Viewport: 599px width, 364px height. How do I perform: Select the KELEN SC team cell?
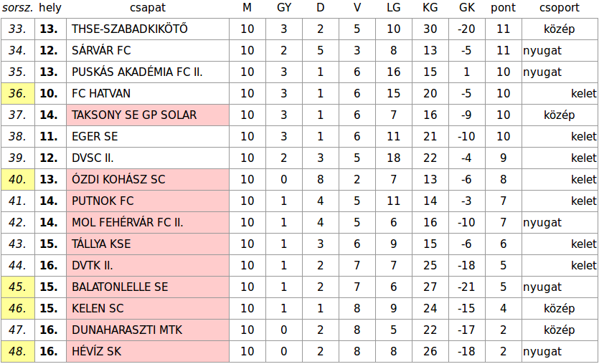click(x=148, y=308)
